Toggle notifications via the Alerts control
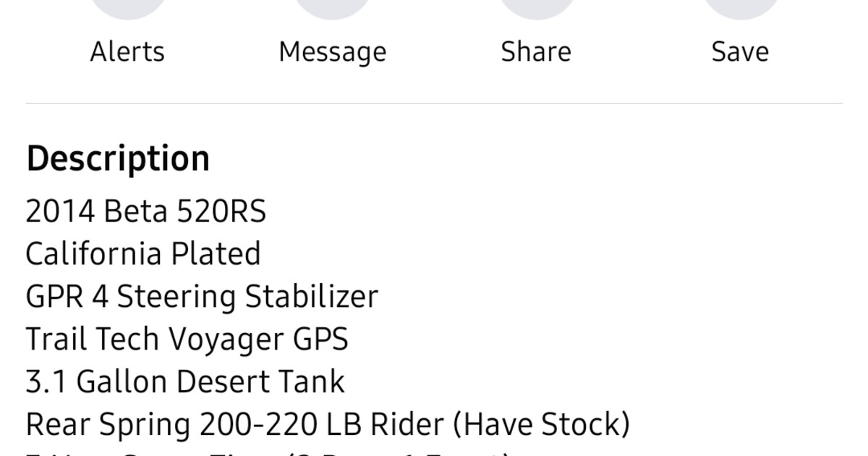The image size is (868, 456). pyautogui.click(x=127, y=29)
